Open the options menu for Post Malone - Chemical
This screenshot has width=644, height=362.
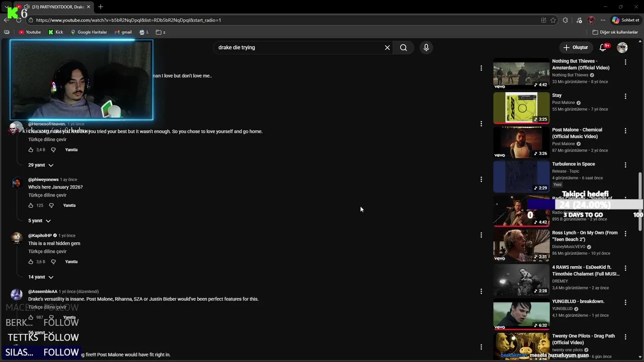pyautogui.click(x=625, y=131)
